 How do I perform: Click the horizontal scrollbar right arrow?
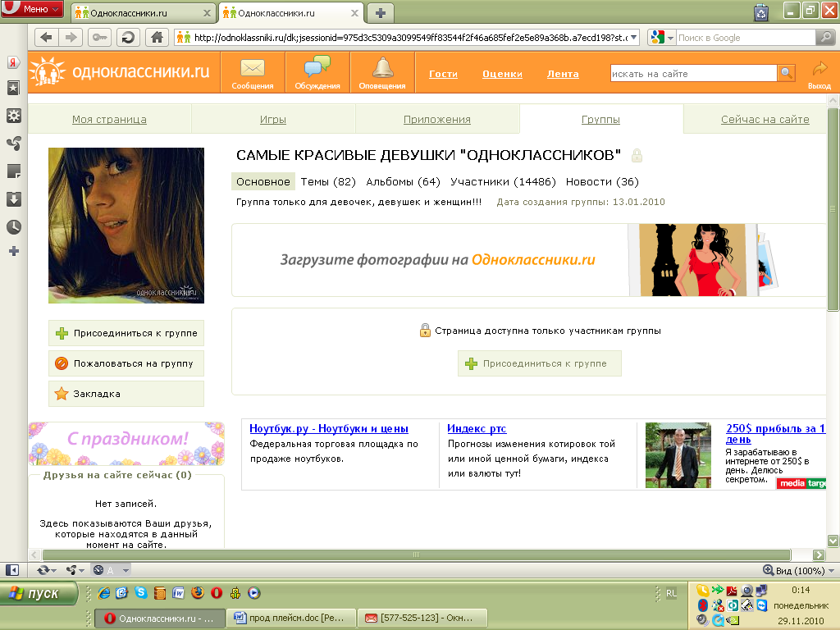(x=819, y=555)
